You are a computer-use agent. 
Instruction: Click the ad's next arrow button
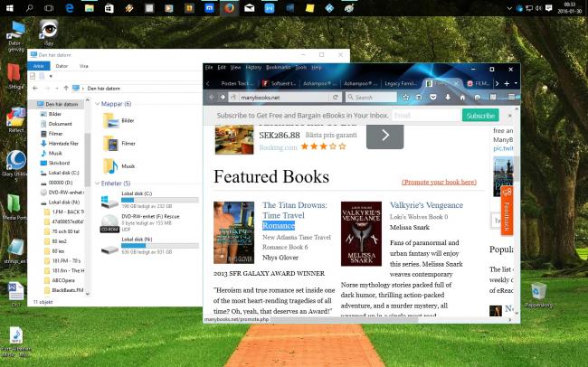(384, 136)
